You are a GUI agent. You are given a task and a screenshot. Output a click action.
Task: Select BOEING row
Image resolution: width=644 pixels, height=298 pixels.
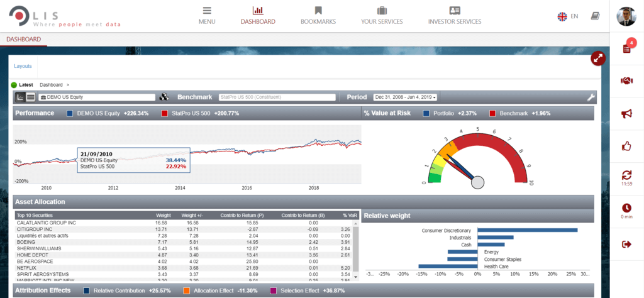tap(184, 242)
